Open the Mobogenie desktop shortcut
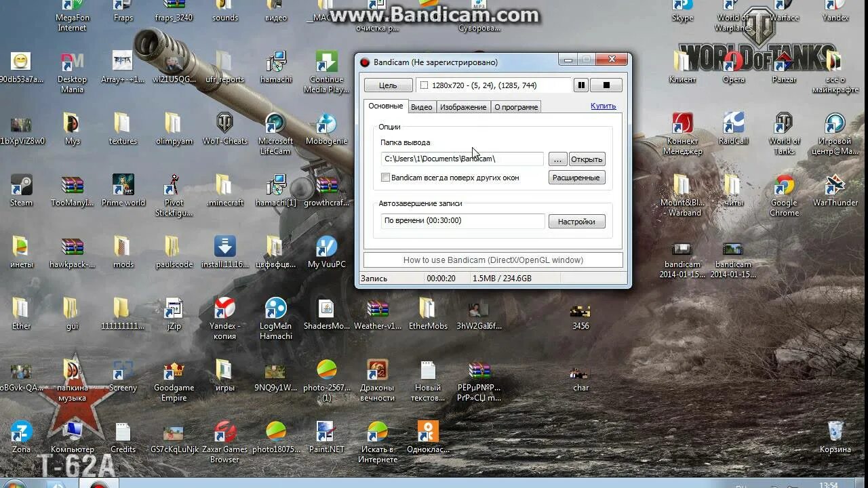Viewport: 868px width, 488px height. (x=326, y=129)
